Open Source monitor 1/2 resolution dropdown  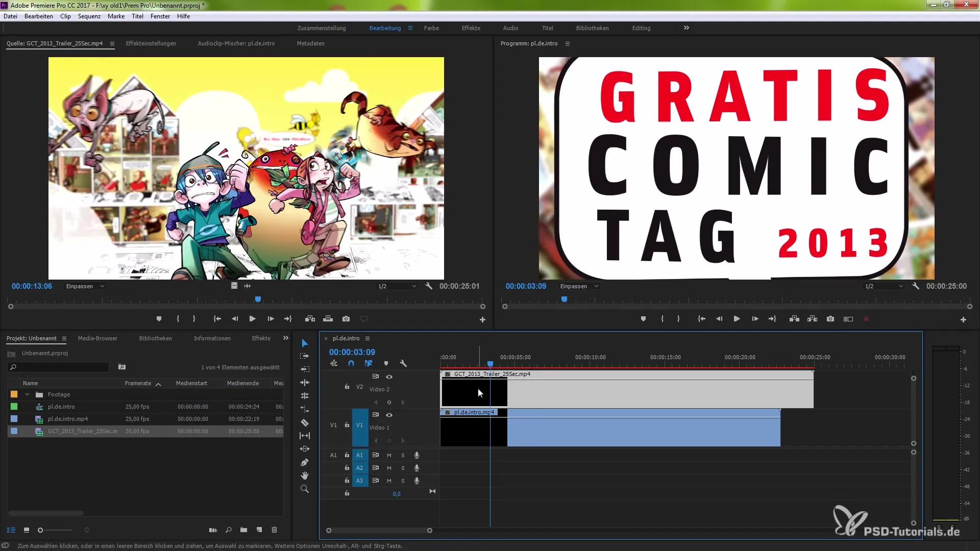pos(397,286)
